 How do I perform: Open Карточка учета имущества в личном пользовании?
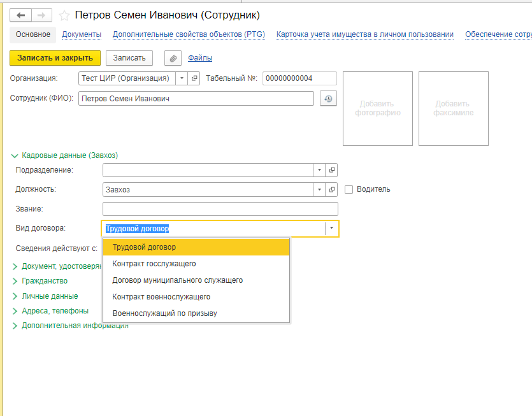364,34
